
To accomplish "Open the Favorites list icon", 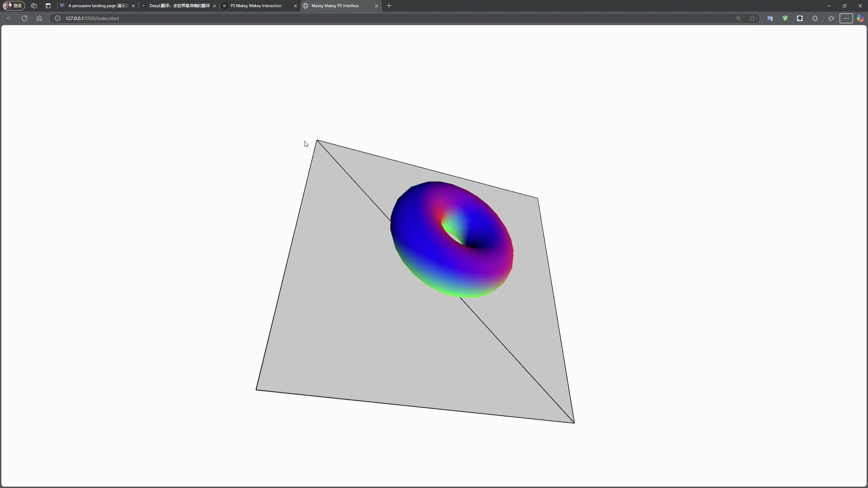I will pyautogui.click(x=831, y=18).
